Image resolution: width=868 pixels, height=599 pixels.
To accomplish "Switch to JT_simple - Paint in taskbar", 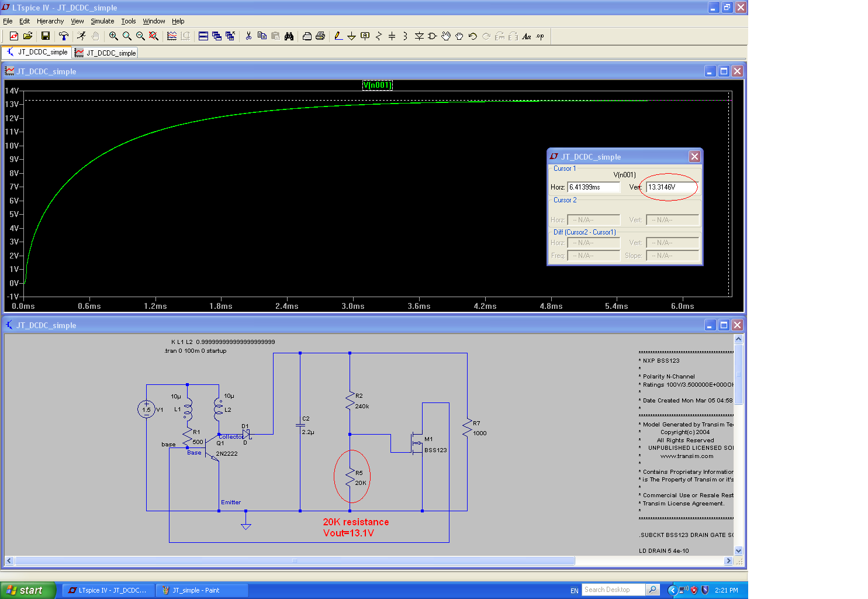I will tap(202, 590).
